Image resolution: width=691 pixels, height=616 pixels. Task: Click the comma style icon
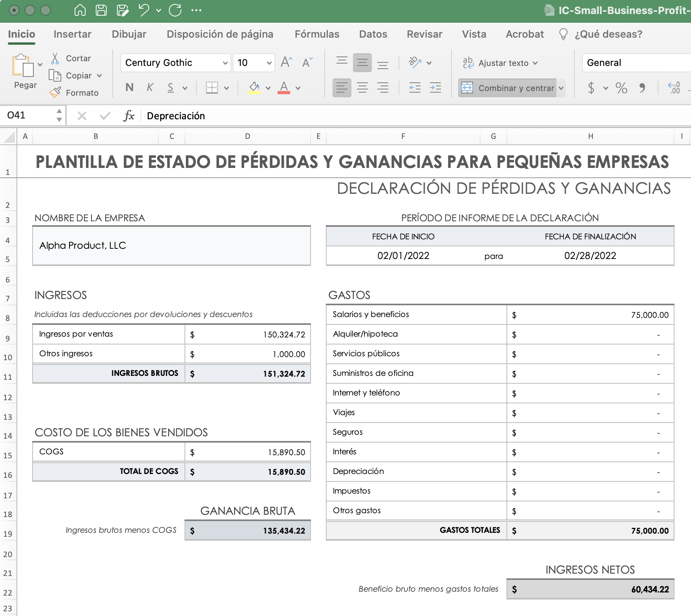pyautogui.click(x=642, y=88)
